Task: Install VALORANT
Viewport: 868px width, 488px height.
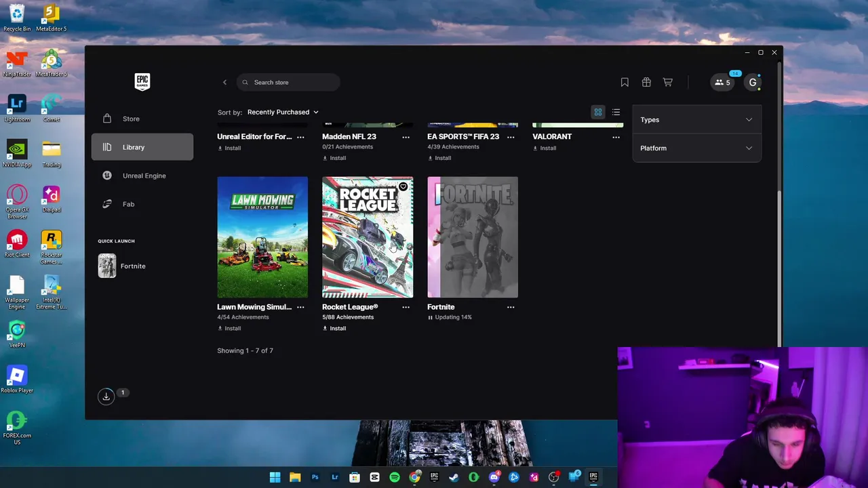Action: tap(545, 148)
